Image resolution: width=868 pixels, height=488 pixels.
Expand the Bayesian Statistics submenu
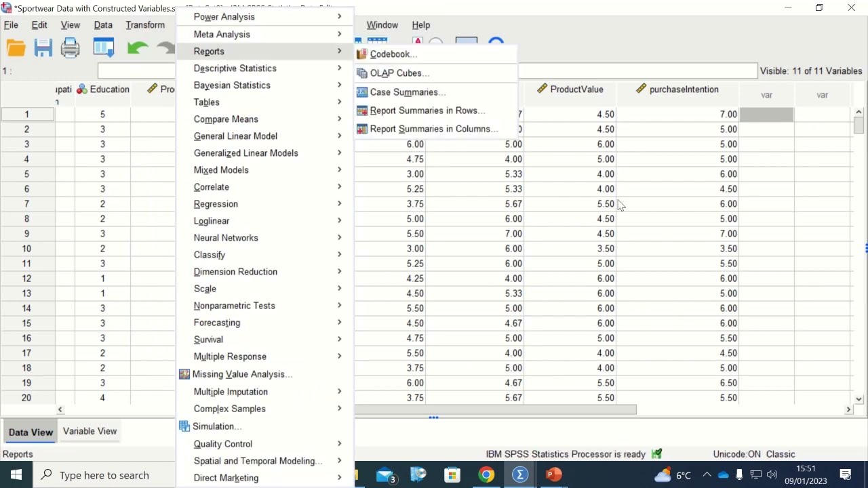(x=265, y=85)
